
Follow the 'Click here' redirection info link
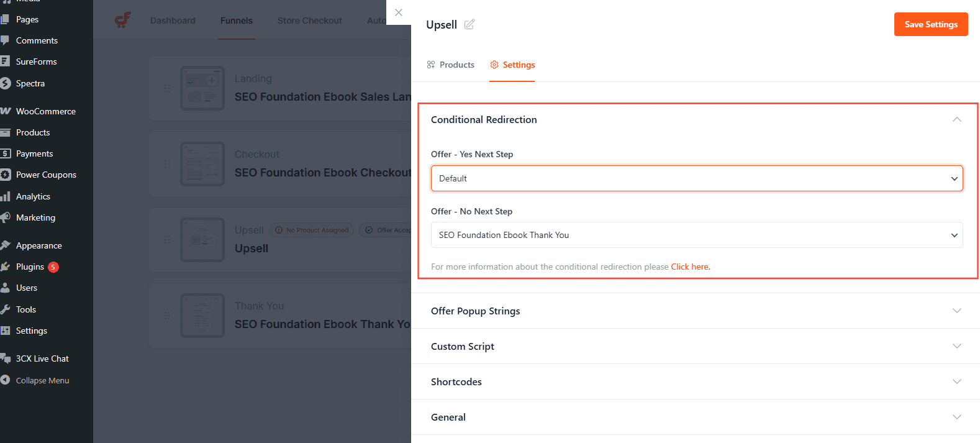[x=691, y=267]
